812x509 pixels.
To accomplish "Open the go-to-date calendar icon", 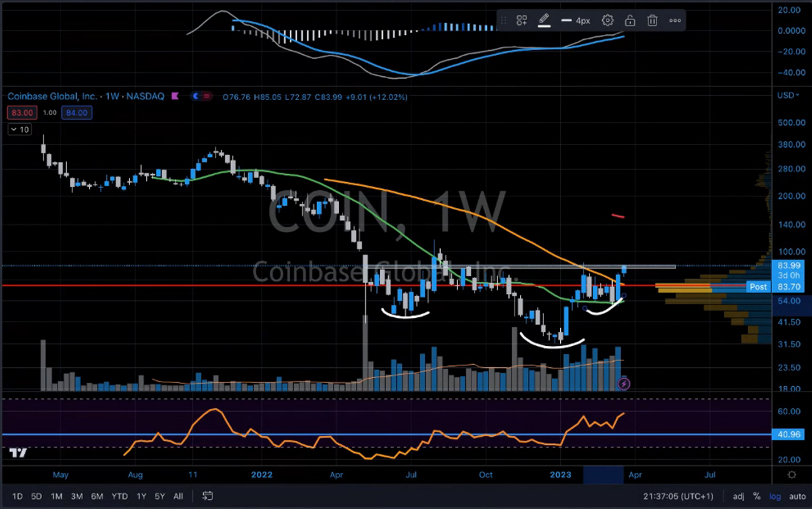I will pos(207,496).
